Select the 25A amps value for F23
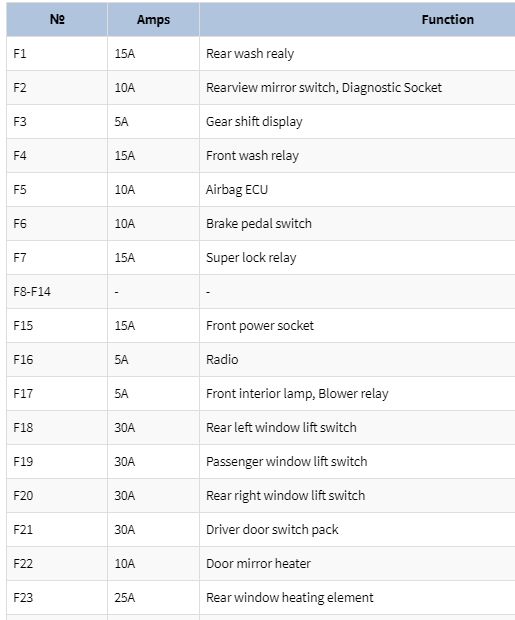This screenshot has width=515, height=620. [x=125, y=597]
